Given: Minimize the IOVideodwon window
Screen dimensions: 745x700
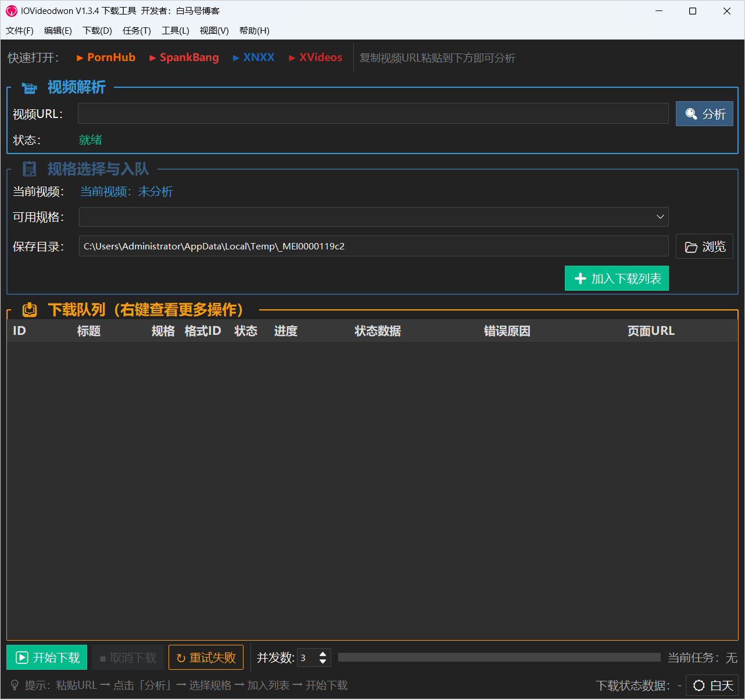Looking at the screenshot, I should click(659, 11).
